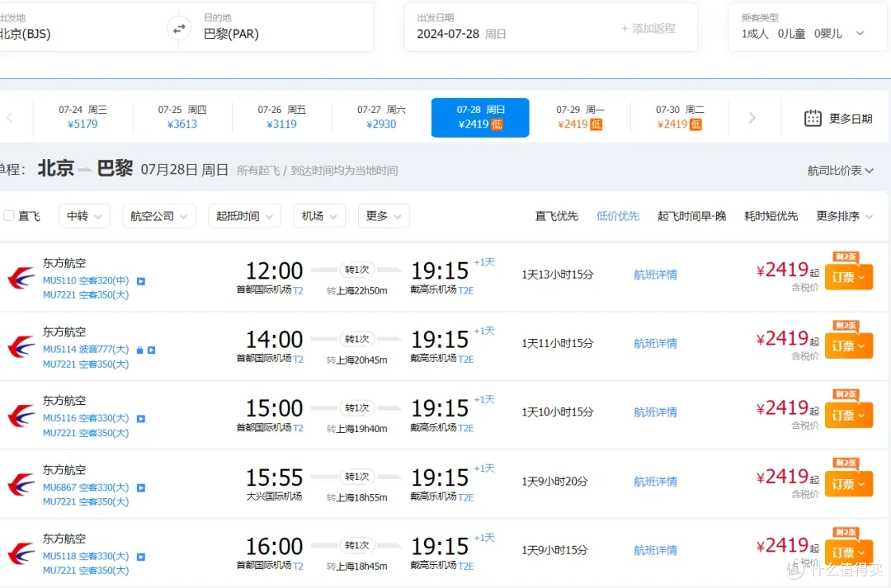Click the 转上海22h50m transfer text
This screenshot has width=891, height=588.
click(x=357, y=291)
